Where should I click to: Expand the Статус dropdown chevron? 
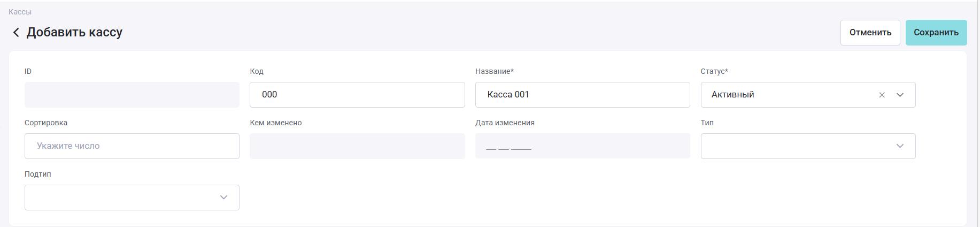pyautogui.click(x=900, y=95)
